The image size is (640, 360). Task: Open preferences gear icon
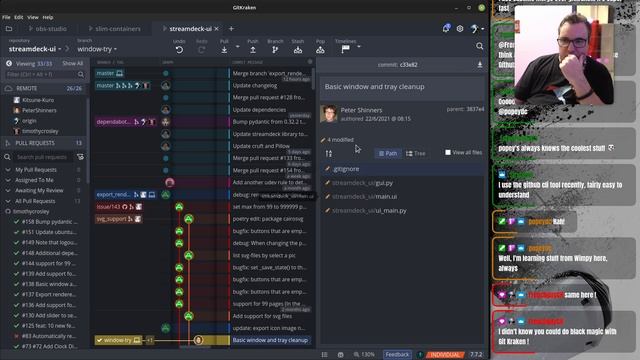pyautogui.click(x=460, y=29)
